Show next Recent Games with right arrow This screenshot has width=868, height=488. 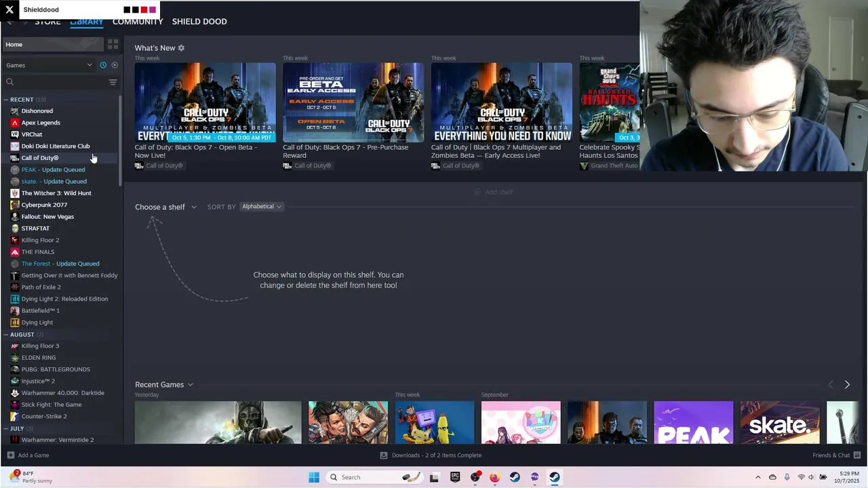point(847,384)
